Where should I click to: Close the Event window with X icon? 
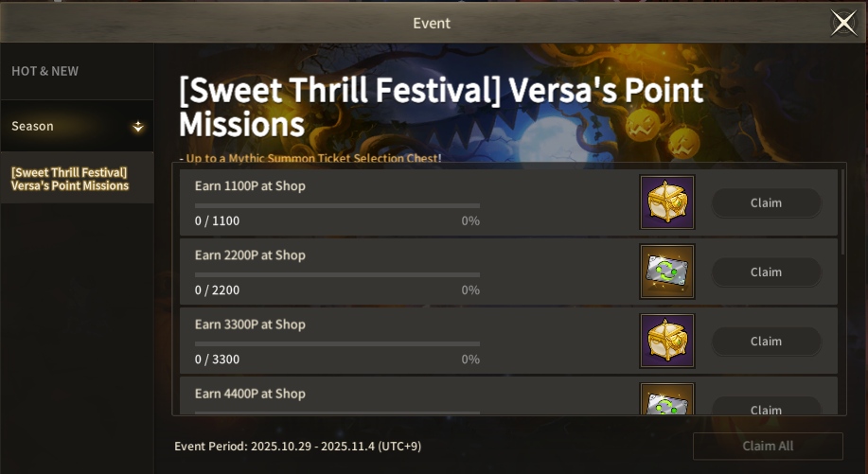[x=842, y=23]
